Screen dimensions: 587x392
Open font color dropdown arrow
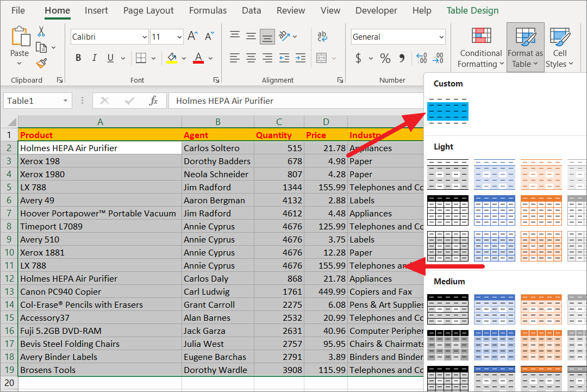coord(211,58)
